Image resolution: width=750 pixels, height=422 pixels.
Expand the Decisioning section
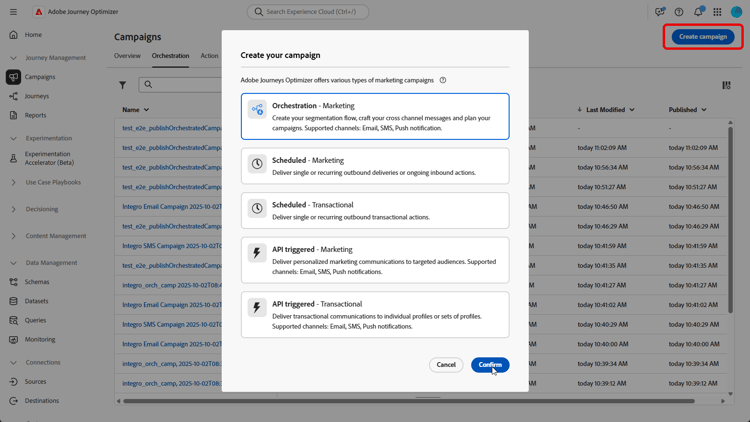click(x=13, y=209)
